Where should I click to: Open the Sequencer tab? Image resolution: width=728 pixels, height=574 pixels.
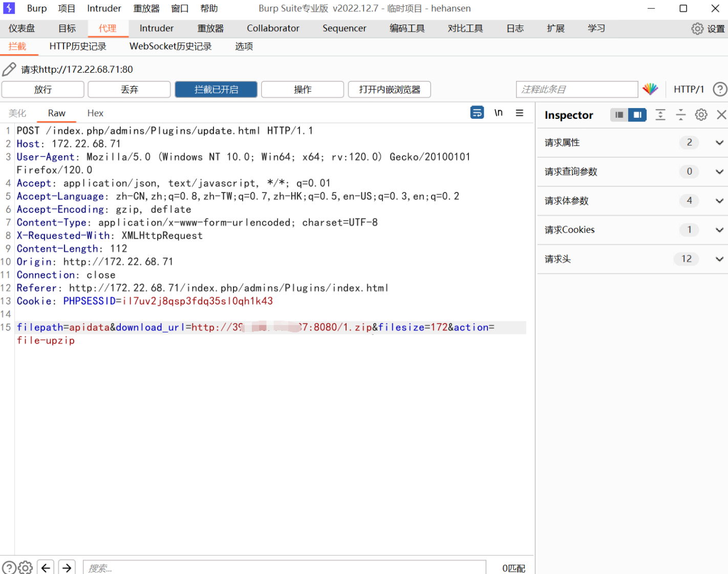[x=345, y=28]
